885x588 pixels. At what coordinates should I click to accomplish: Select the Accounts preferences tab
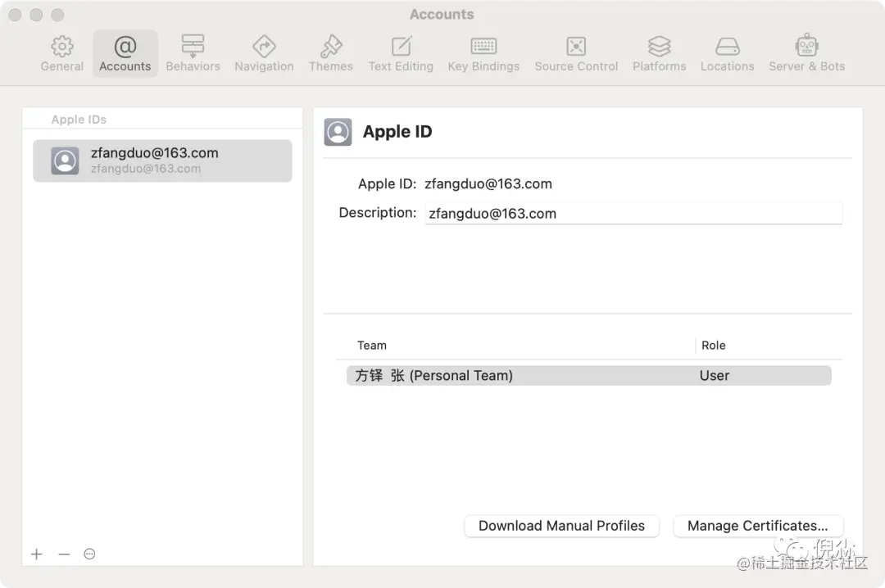tap(125, 54)
